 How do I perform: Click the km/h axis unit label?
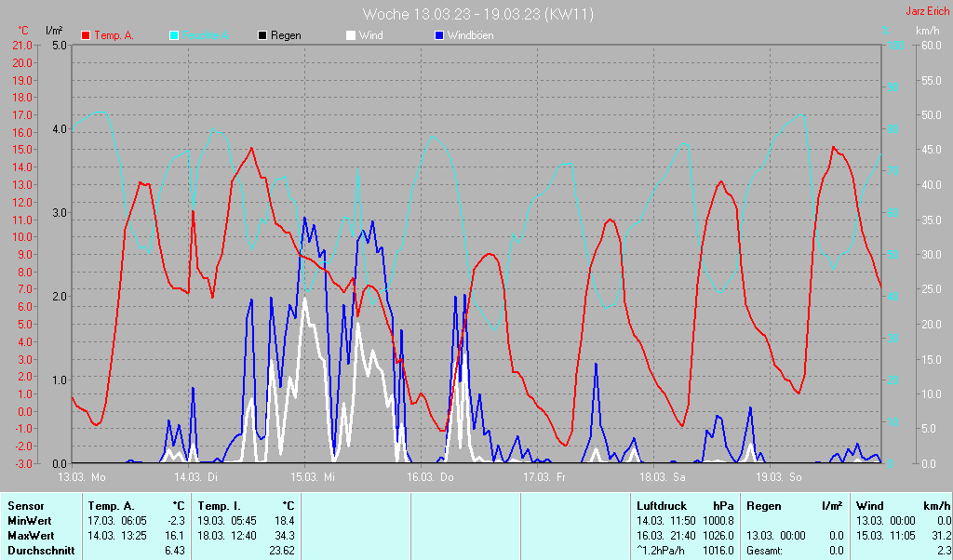point(927,31)
